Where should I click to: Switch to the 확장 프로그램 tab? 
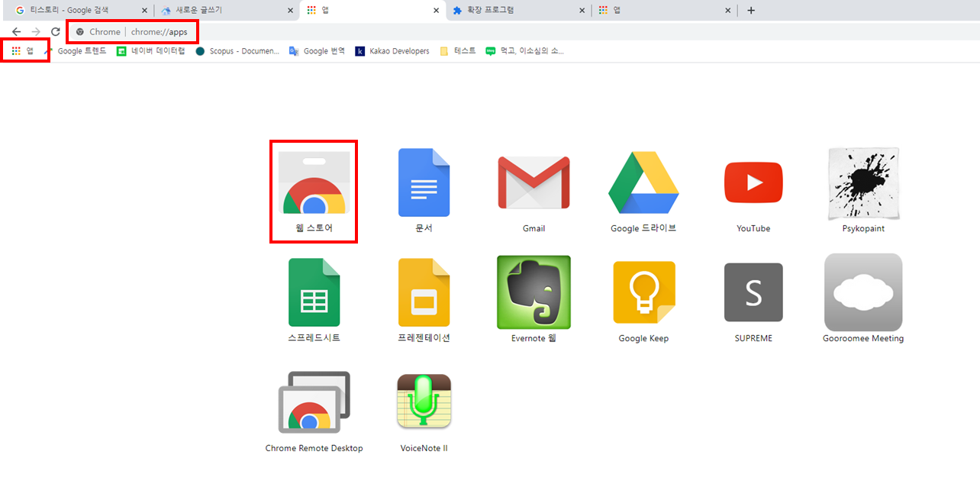coord(519,11)
